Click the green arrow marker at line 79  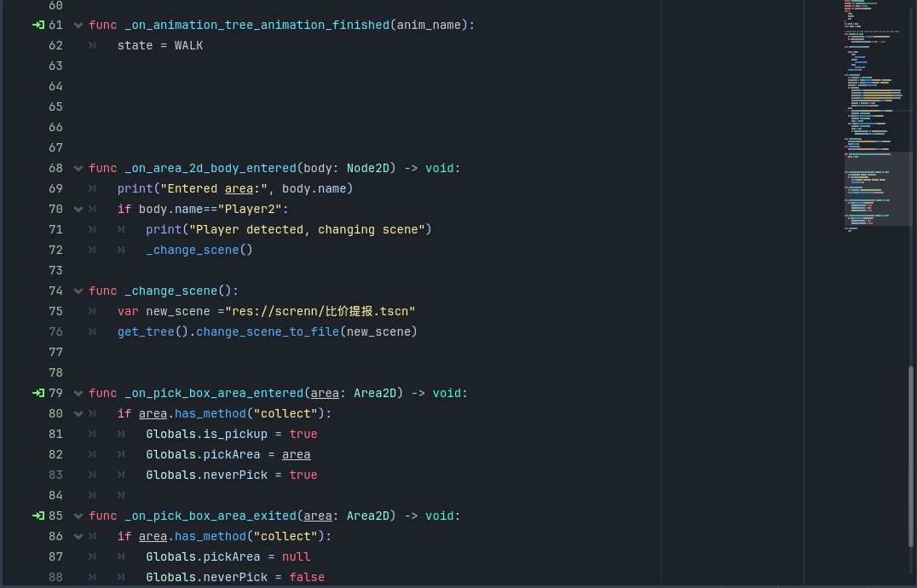38,393
